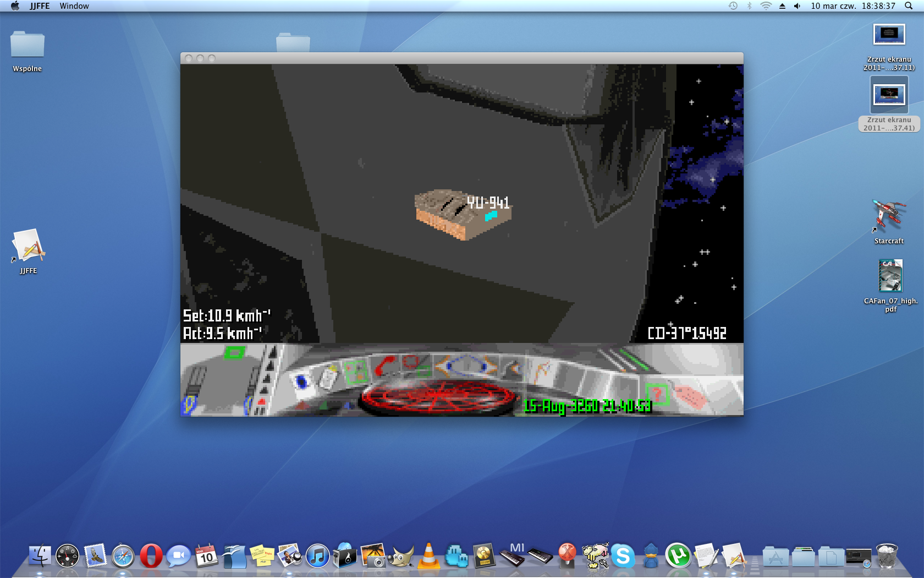924x578 pixels.
Task: Open Mail from the dock
Action: tap(95, 556)
